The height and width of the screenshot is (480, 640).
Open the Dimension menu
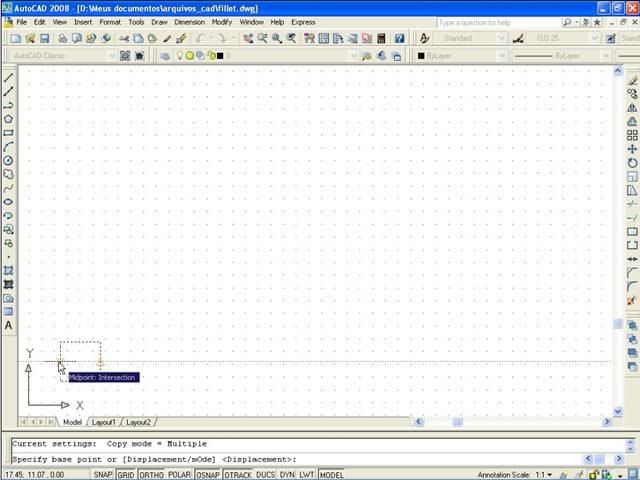(189, 21)
